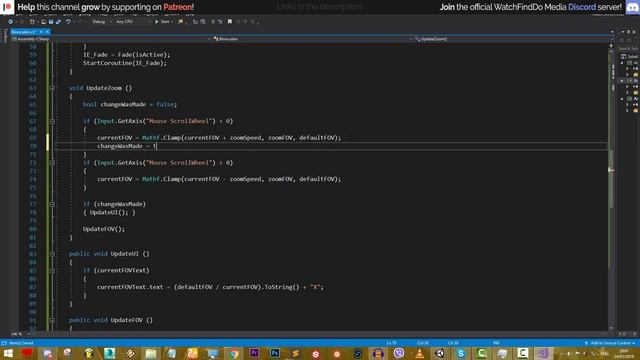640x360 pixels.
Task: Click the Save file toolbar icon
Action: click(x=51, y=22)
